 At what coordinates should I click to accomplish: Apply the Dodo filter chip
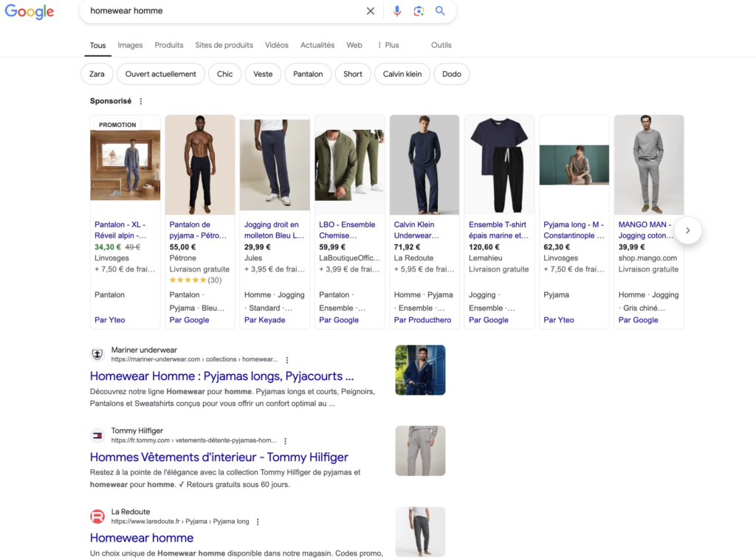click(x=452, y=74)
